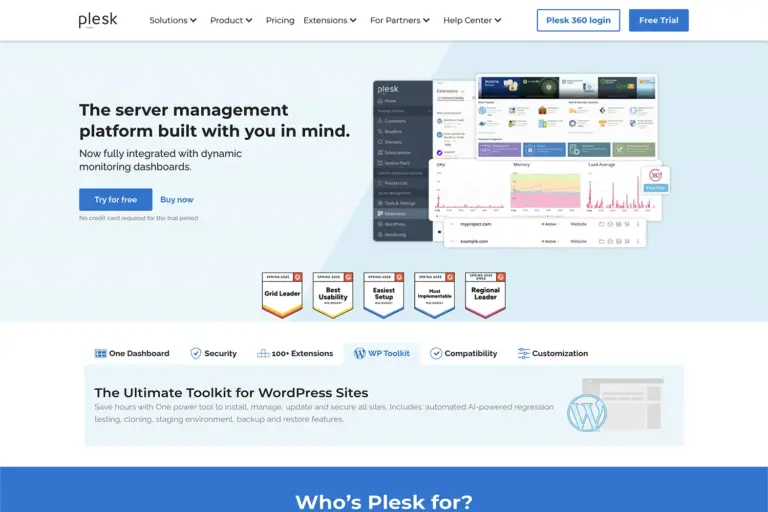Click the One Dashboard grid icon
The height and width of the screenshot is (512, 768).
tap(100, 353)
